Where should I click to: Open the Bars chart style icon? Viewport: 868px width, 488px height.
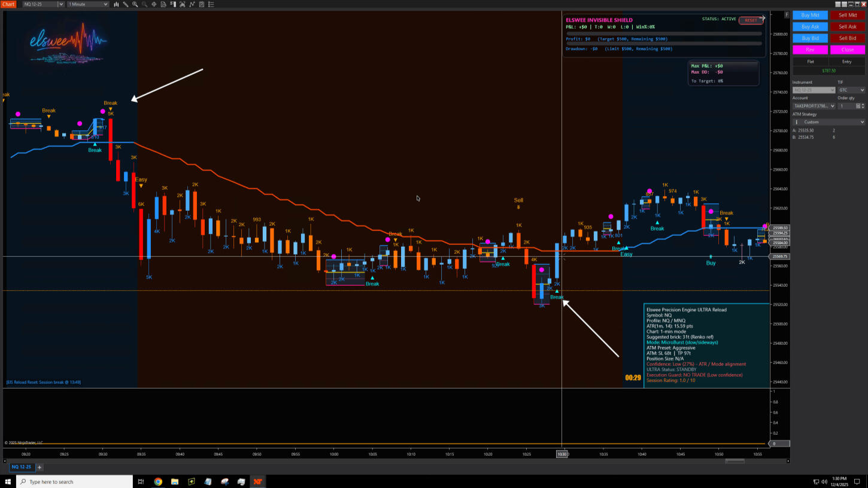[x=116, y=4]
